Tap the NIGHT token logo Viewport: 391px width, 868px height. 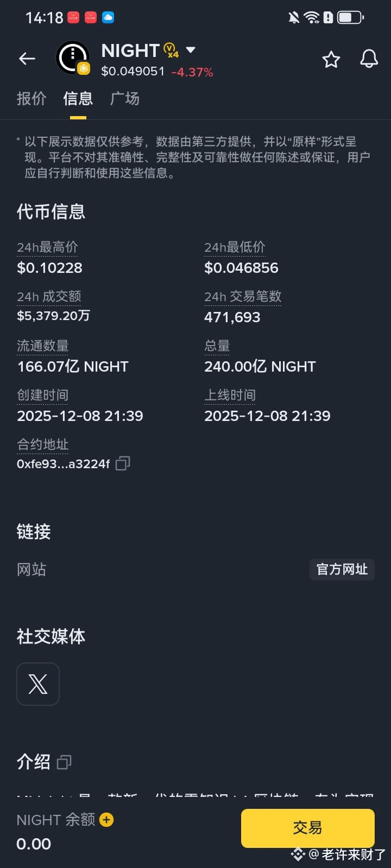tap(73, 58)
